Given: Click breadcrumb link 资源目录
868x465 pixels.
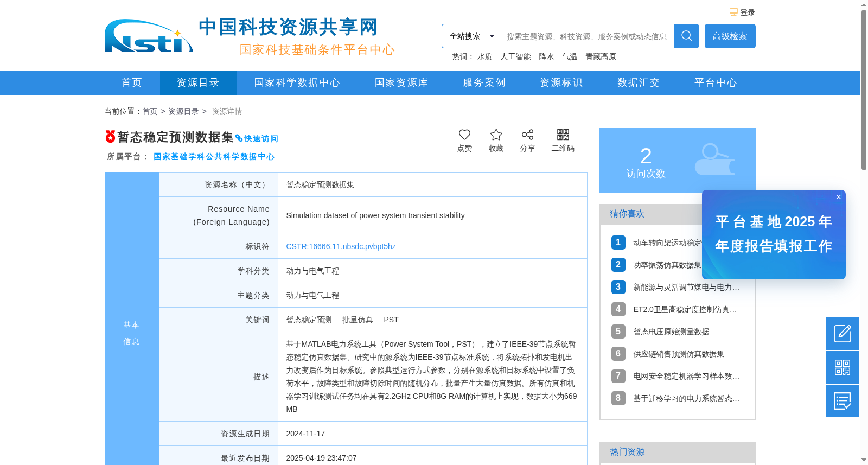Looking at the screenshot, I should coord(183,111).
